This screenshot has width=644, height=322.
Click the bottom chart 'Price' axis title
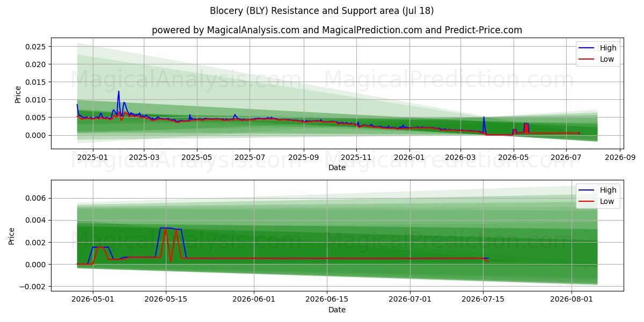[x=12, y=236]
